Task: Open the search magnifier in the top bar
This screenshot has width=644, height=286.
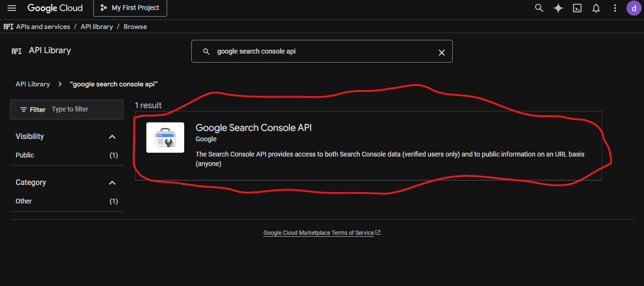Action: (539, 8)
